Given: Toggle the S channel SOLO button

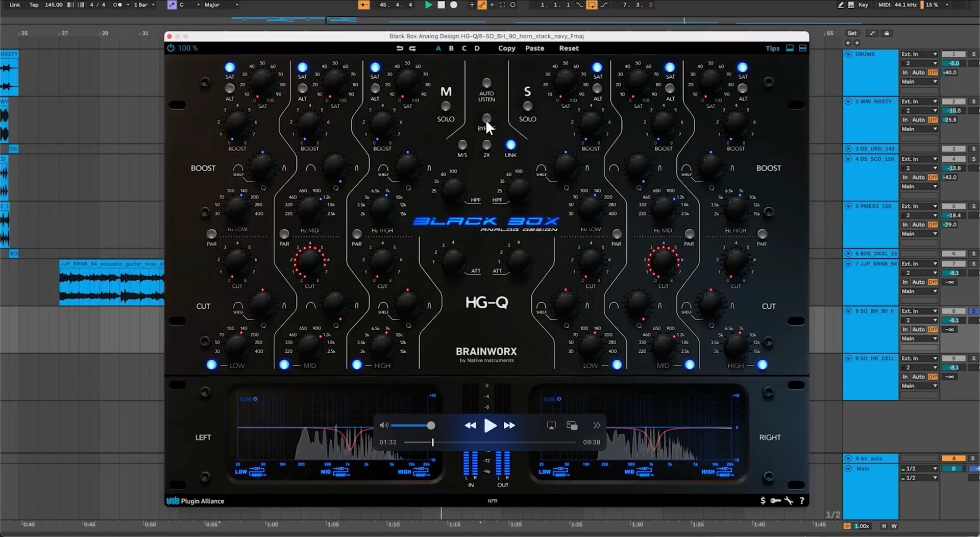Looking at the screenshot, I should pyautogui.click(x=527, y=106).
